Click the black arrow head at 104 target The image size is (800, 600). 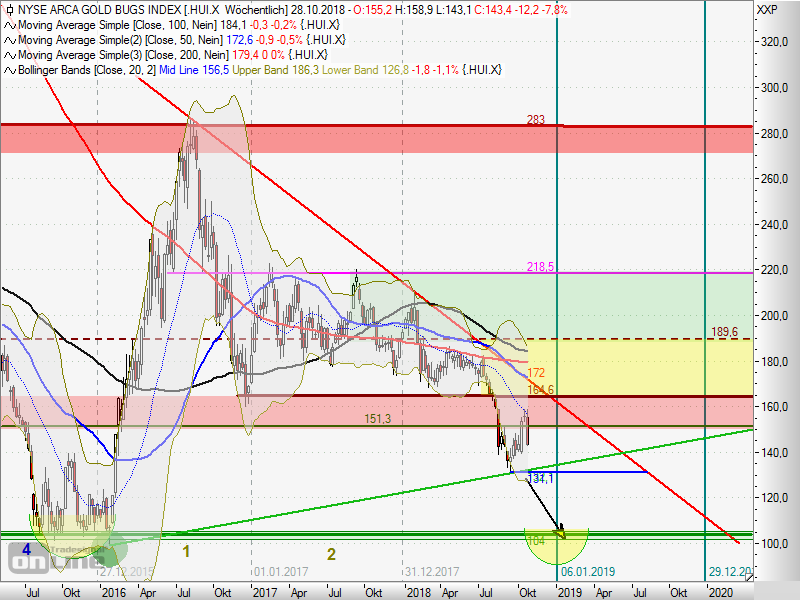click(560, 530)
